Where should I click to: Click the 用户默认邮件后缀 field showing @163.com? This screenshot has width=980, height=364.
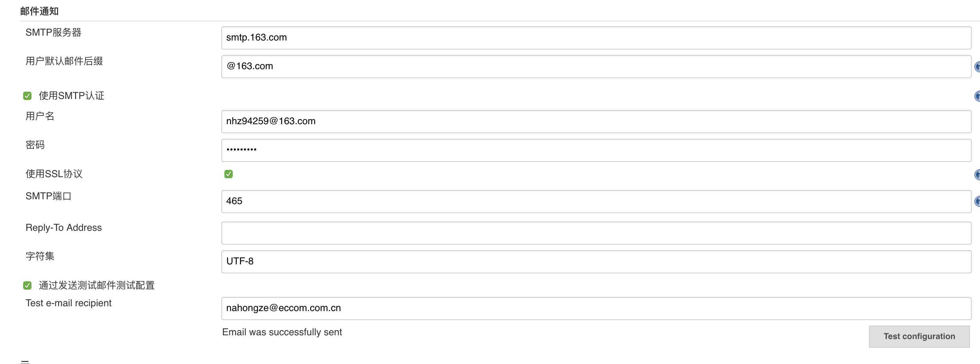tap(596, 67)
